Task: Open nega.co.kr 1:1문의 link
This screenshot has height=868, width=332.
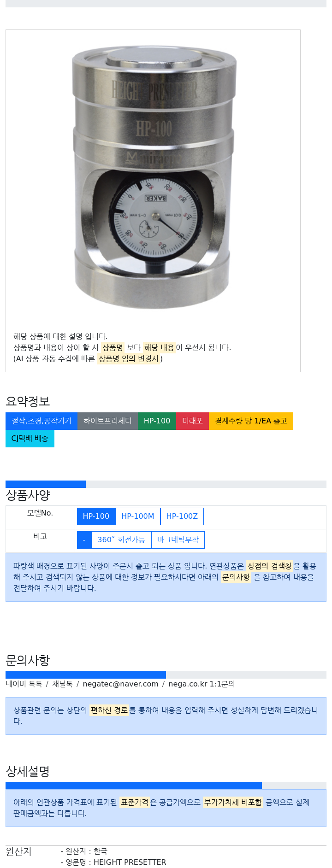Action: [202, 684]
